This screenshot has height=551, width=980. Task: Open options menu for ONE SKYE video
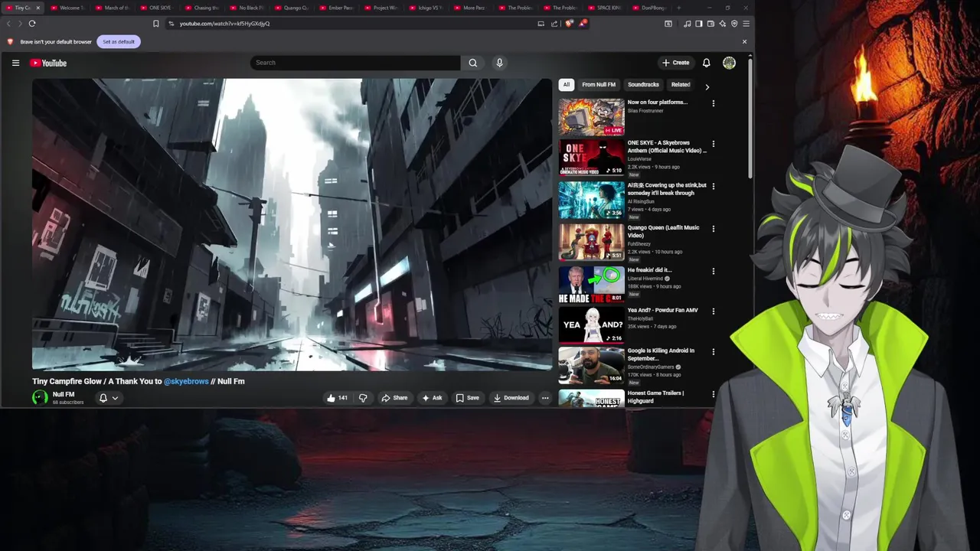713,144
